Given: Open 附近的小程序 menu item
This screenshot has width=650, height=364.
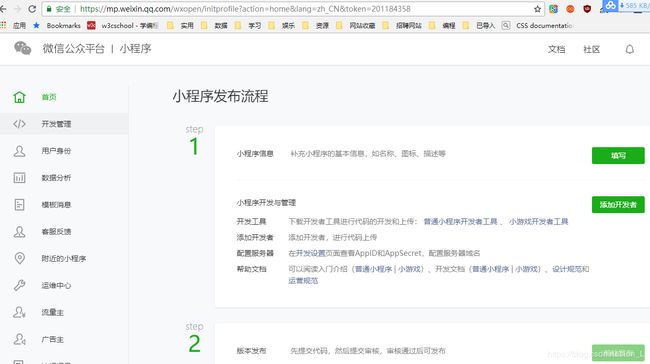Looking at the screenshot, I should tap(64, 258).
